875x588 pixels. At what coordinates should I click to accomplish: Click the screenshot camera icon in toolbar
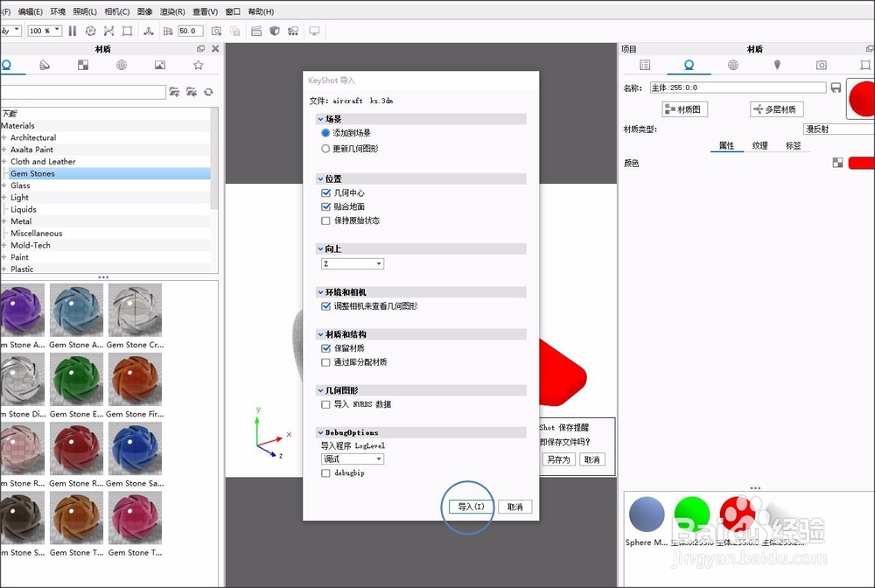[x=216, y=31]
